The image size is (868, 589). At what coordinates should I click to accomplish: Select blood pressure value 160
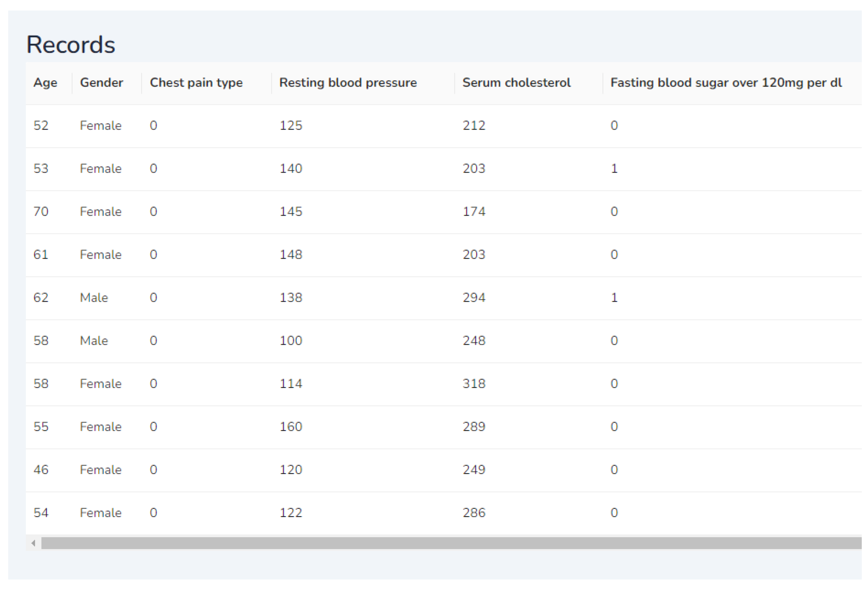290,427
